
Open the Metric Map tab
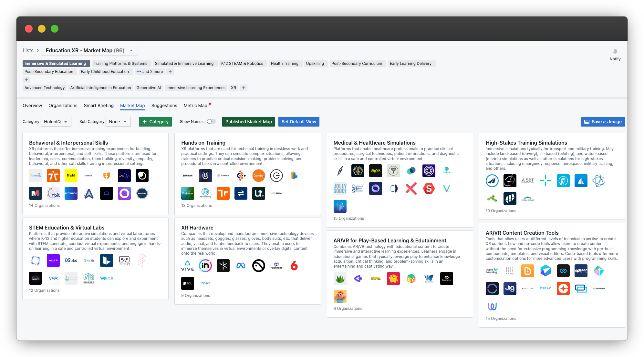[x=195, y=106]
